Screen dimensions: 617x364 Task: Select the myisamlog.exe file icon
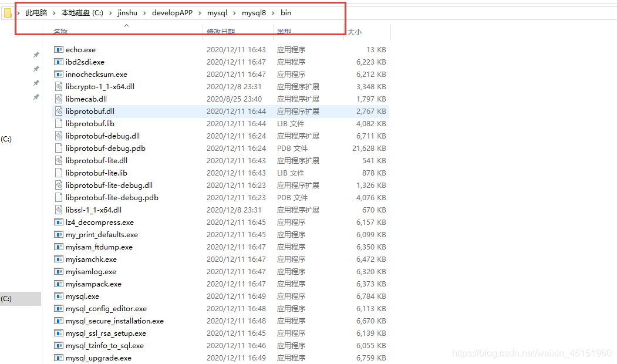click(x=59, y=271)
